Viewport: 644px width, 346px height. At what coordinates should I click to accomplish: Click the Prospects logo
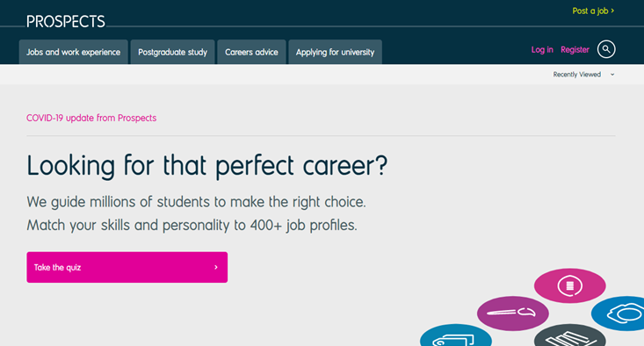pyautogui.click(x=66, y=21)
